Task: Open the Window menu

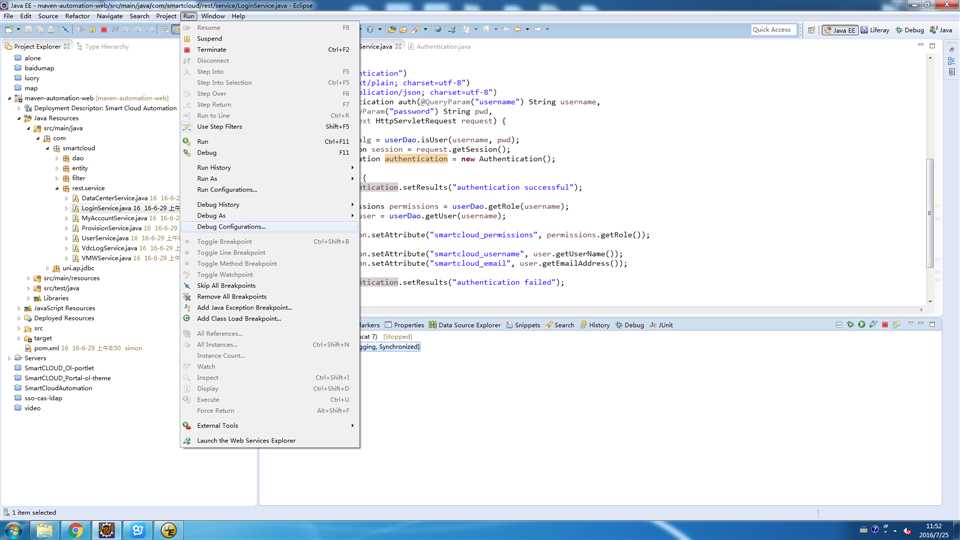Action: [x=213, y=16]
